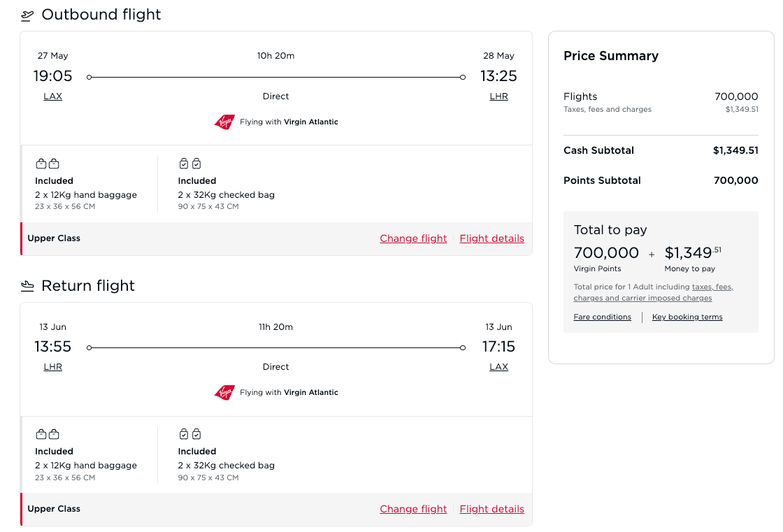Open Fare conditions link

point(602,317)
